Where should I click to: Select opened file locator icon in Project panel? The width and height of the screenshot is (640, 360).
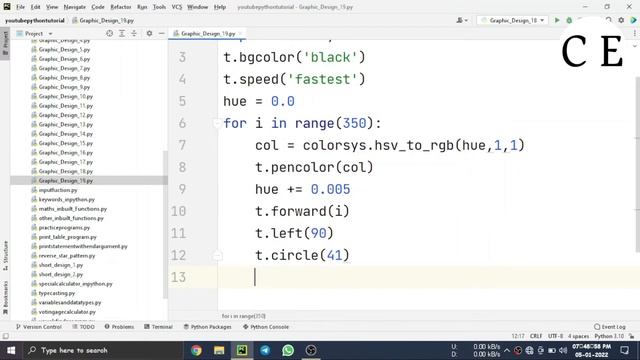click(x=109, y=33)
